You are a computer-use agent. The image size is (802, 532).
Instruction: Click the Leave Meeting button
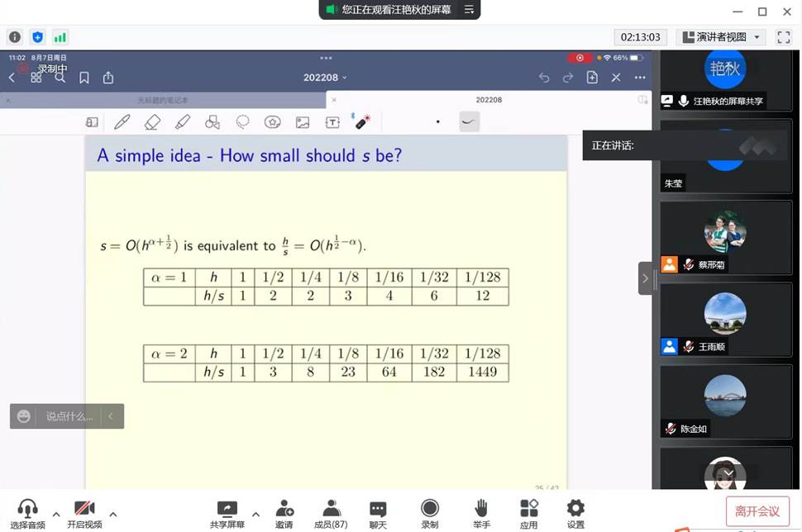757,511
